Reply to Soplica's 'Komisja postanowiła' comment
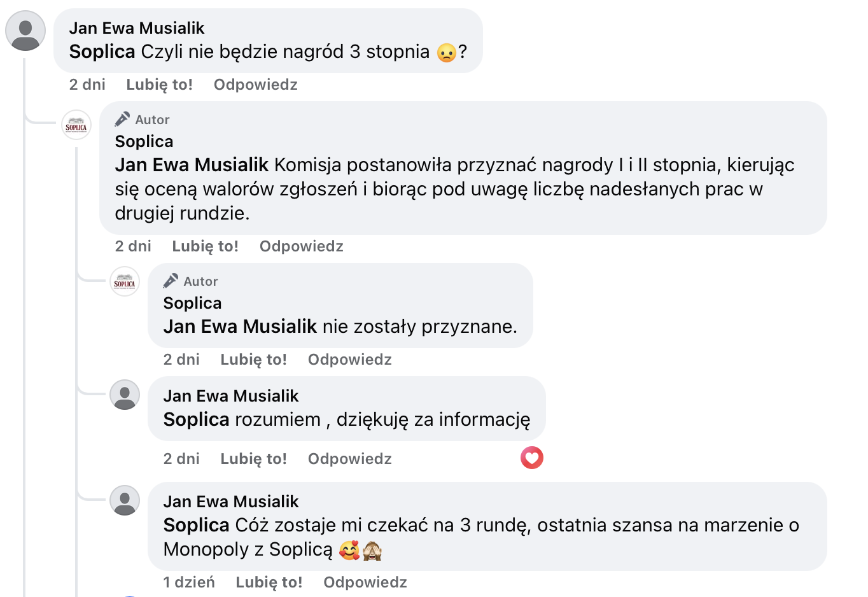The image size is (868, 597). 301,246
